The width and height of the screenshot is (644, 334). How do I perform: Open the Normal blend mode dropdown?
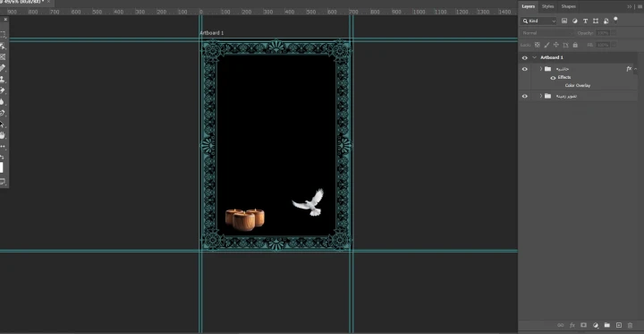click(547, 33)
